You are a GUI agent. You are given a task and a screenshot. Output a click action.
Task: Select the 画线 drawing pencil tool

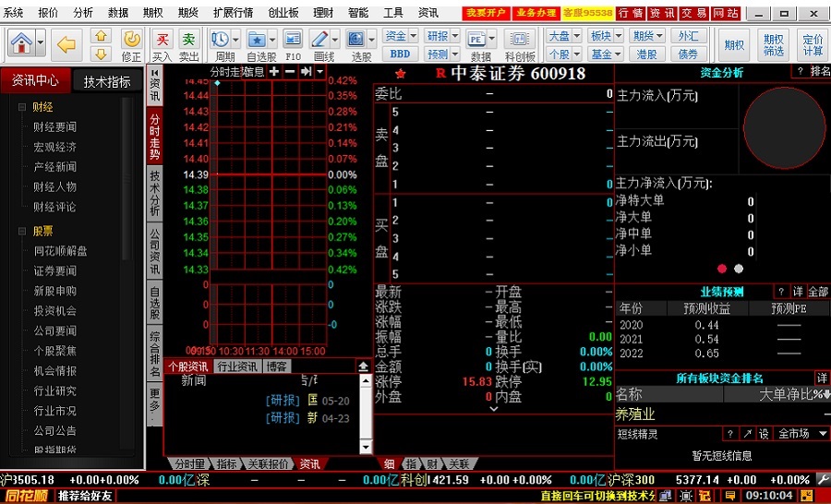point(319,39)
